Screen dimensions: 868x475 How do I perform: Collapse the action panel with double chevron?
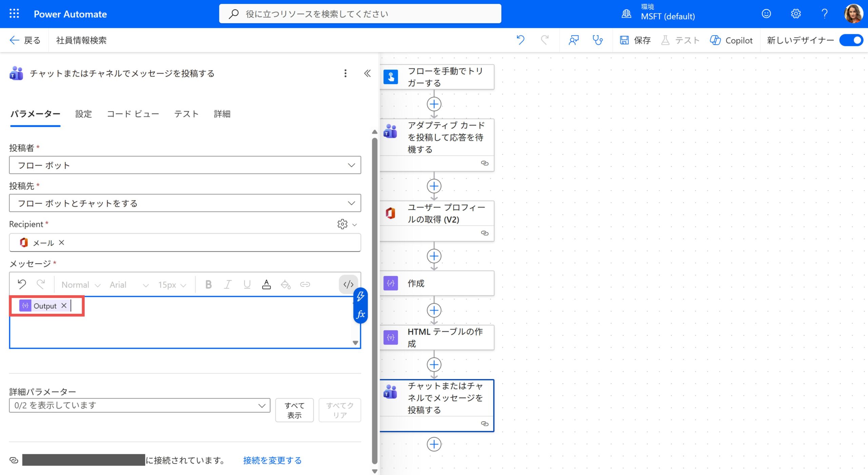367,73
